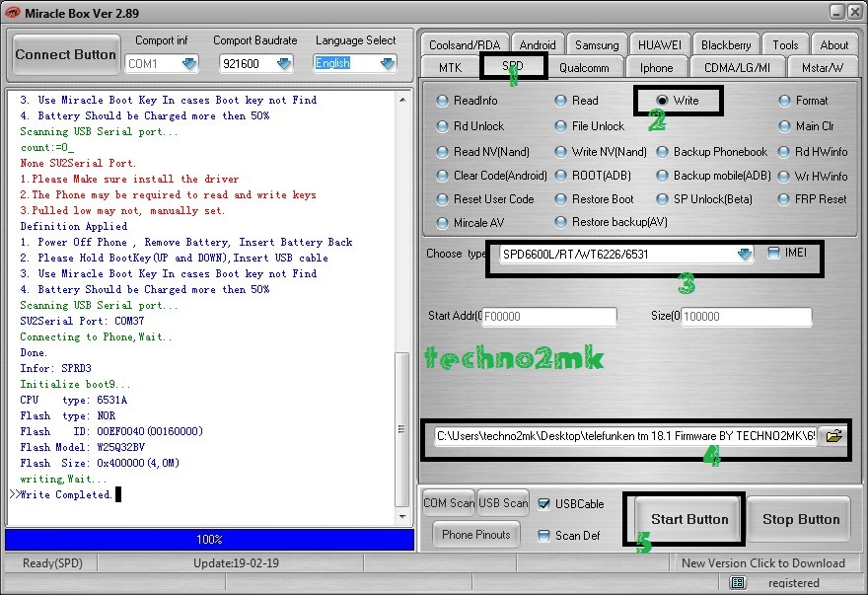Click the folder browse icon for firmware file

point(834,436)
